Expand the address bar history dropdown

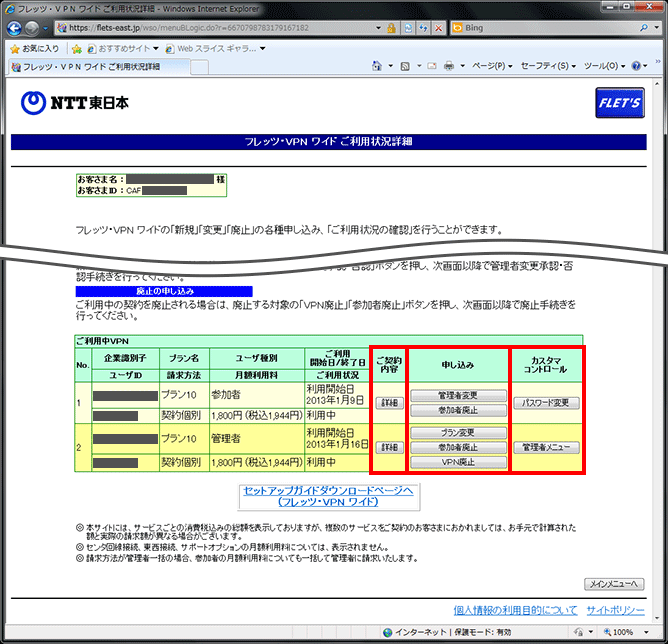tap(378, 28)
